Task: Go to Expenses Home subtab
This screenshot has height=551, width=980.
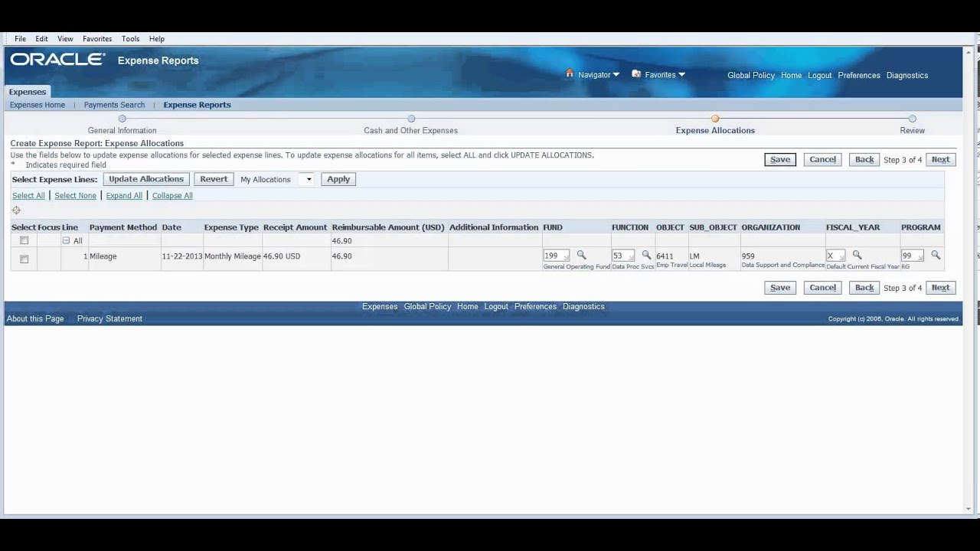Action: click(x=38, y=105)
